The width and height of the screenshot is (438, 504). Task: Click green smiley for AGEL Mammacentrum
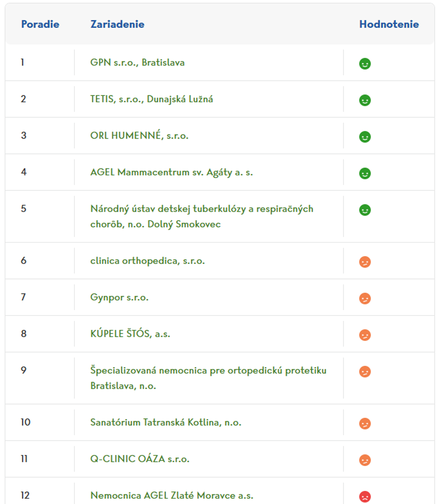click(x=365, y=174)
